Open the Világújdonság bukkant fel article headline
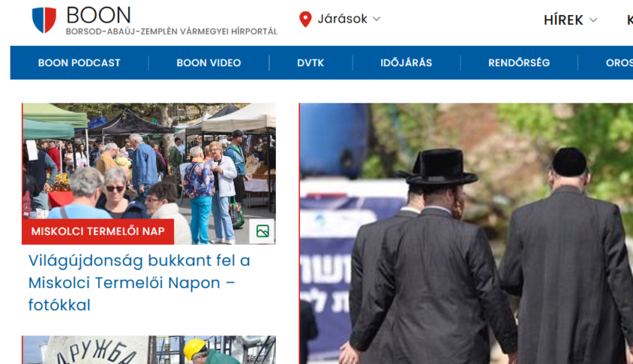Screen dimensions: 633x364 coord(139,283)
